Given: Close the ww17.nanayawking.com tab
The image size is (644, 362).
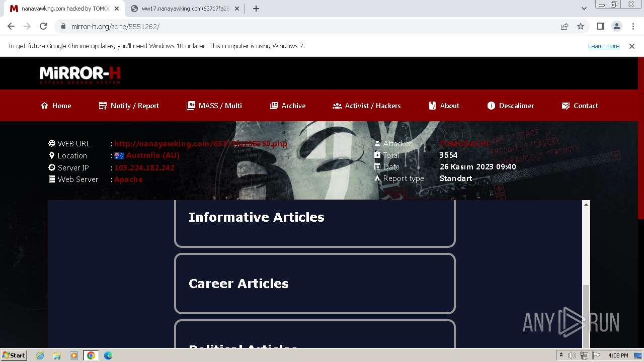Looking at the screenshot, I should [x=236, y=9].
